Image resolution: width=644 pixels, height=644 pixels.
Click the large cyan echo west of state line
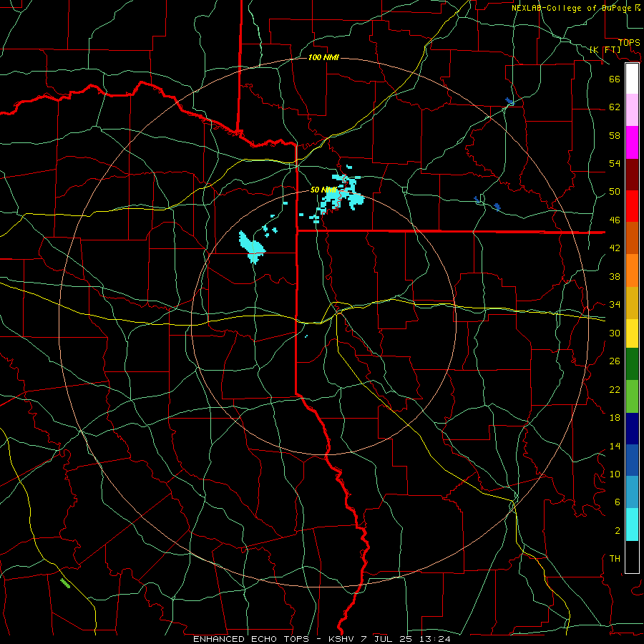[x=252, y=248]
